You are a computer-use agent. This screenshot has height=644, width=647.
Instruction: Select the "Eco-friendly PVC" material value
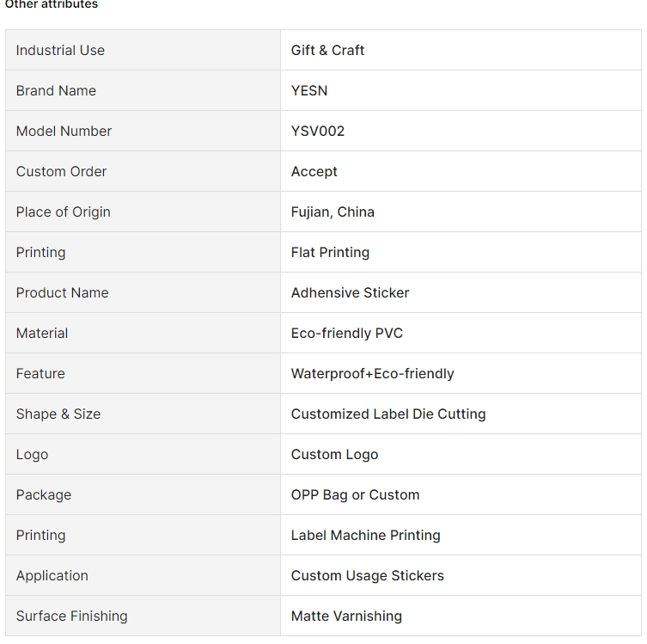coord(347,333)
